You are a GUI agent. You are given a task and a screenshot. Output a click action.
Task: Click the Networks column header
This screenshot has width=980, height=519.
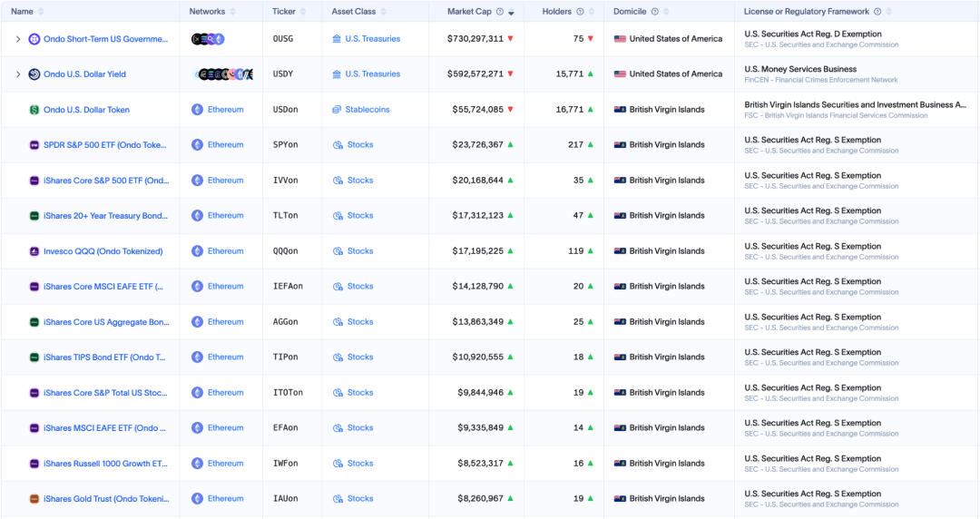pos(207,12)
